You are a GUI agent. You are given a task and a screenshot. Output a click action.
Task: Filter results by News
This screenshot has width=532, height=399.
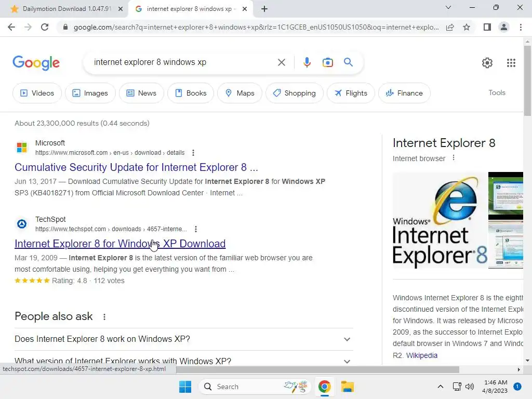tap(141, 93)
